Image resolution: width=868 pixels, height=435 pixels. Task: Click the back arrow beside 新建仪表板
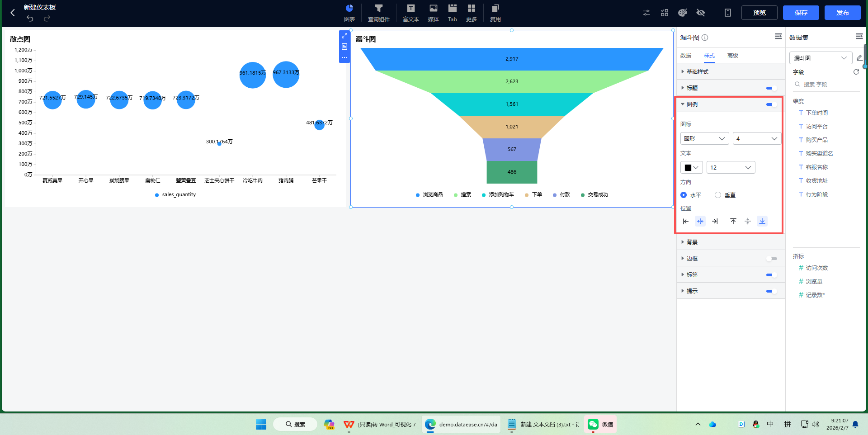pos(13,13)
